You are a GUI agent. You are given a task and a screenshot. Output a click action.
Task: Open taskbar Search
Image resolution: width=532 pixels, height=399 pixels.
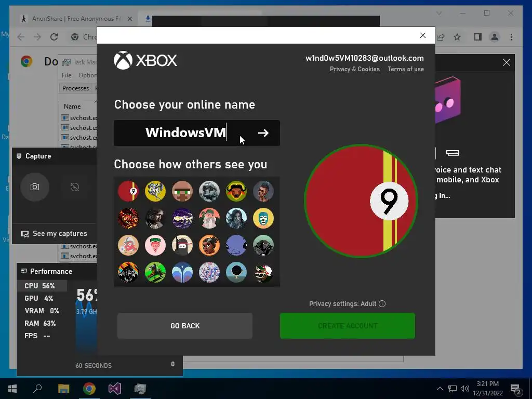(37, 388)
